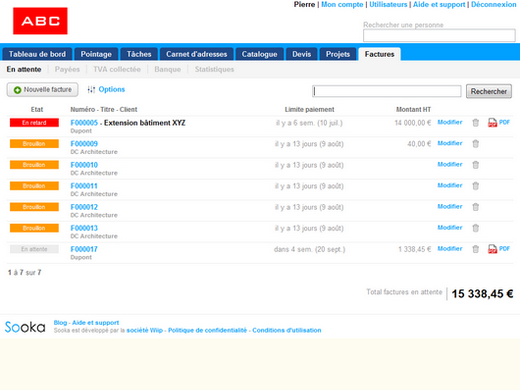This screenshot has width=520, height=390.
Task: Delete invoice F000012 with trash icon
Action: pos(476,207)
